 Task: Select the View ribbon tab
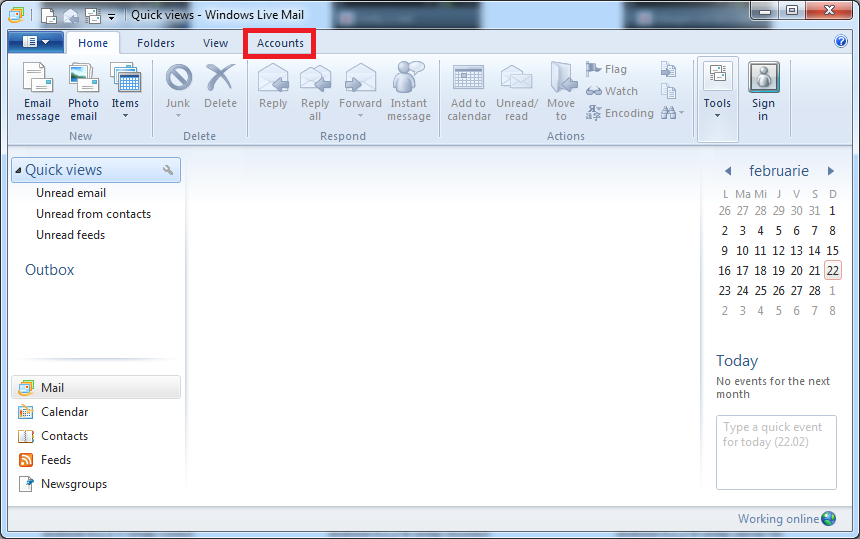(215, 43)
